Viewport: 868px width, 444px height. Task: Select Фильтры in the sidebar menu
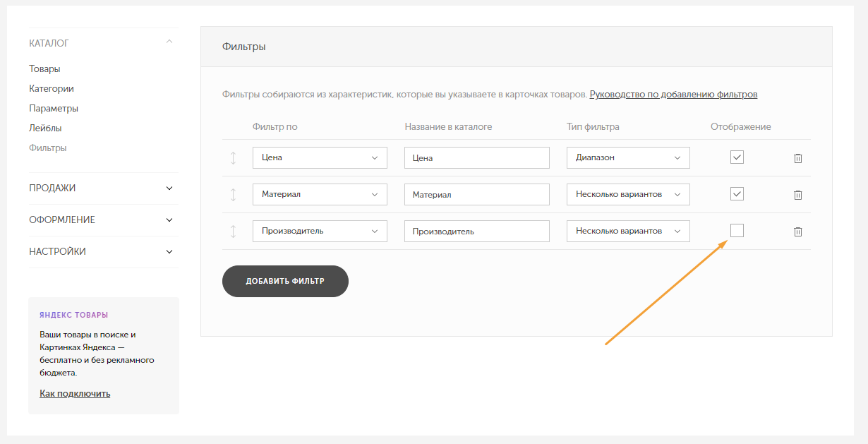coord(48,148)
